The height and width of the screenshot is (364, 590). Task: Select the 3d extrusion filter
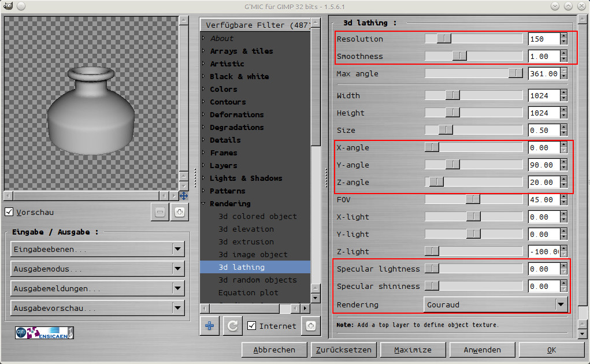click(246, 242)
